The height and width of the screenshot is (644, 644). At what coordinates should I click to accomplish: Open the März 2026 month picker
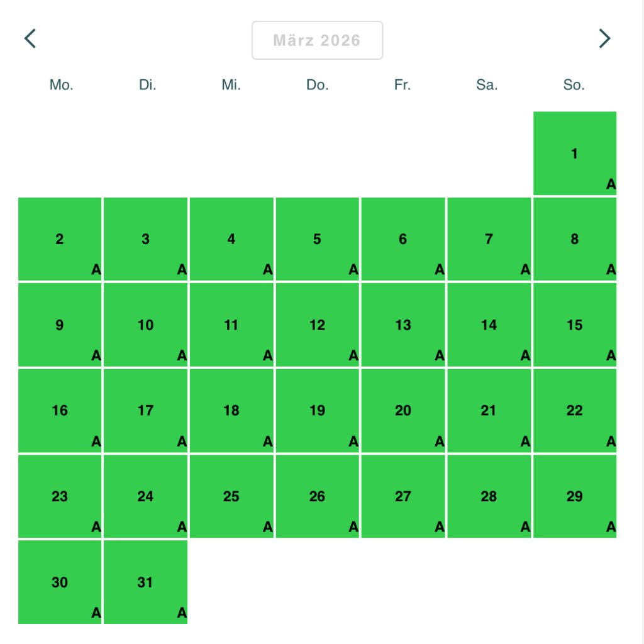(x=317, y=40)
